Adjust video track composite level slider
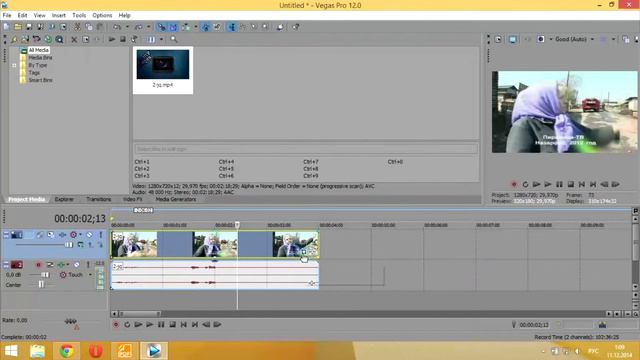Screen dimensions: 640x360 (69, 245)
